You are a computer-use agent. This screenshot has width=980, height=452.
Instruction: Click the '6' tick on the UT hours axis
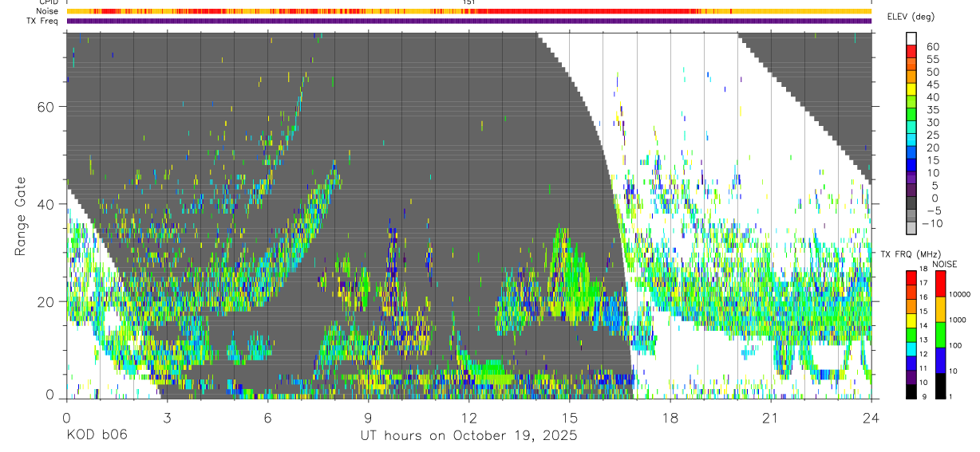tap(267, 417)
